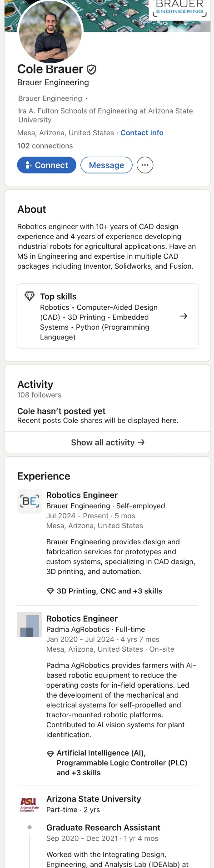
Task: Click the Brauer Engineering banner logo
Action: coord(180,8)
